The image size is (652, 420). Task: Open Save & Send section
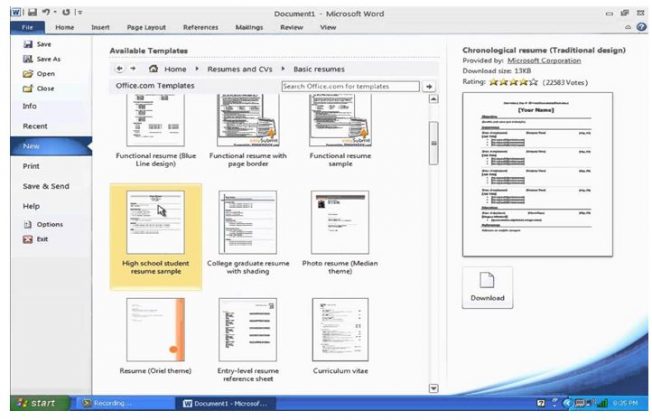click(46, 186)
